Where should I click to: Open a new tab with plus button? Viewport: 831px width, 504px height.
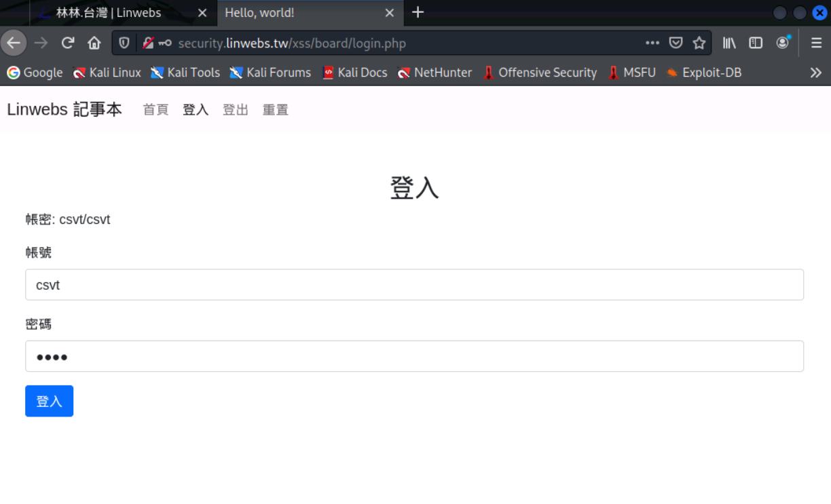click(418, 12)
